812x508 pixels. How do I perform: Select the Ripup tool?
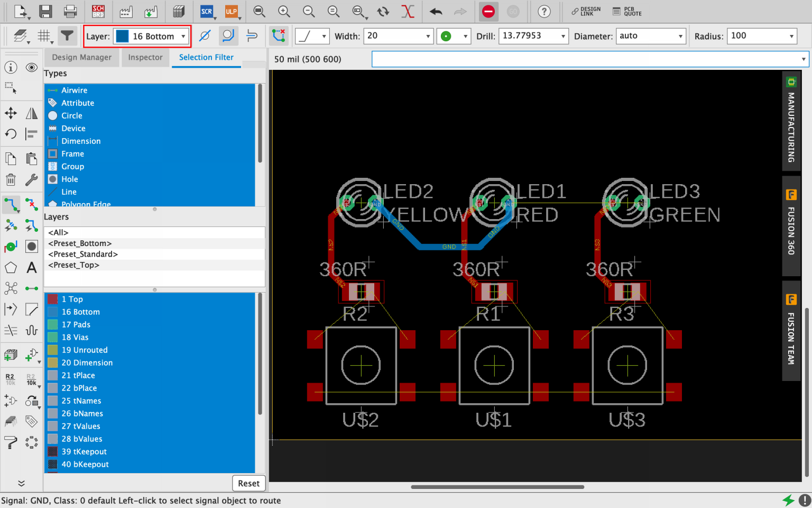(x=32, y=205)
